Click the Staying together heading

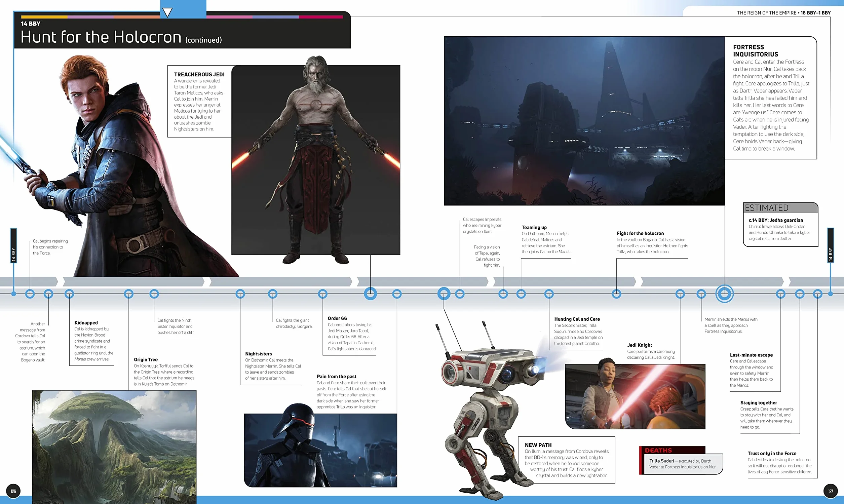[x=759, y=402]
